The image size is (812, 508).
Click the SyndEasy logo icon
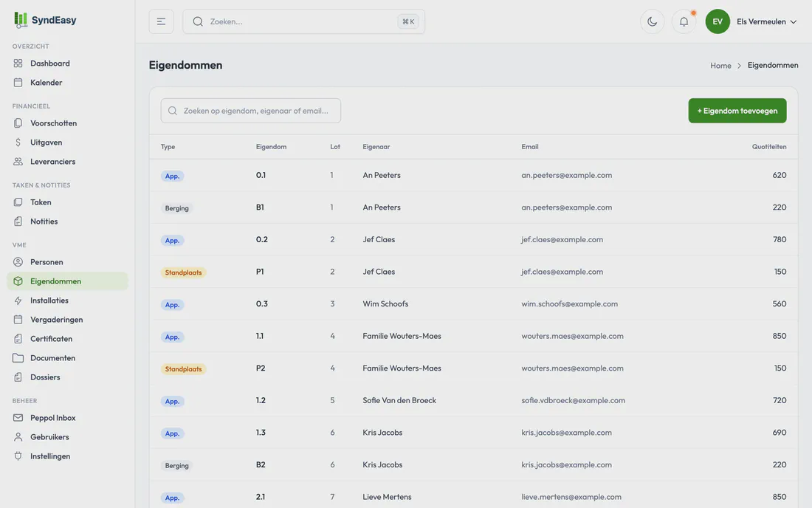(20, 20)
